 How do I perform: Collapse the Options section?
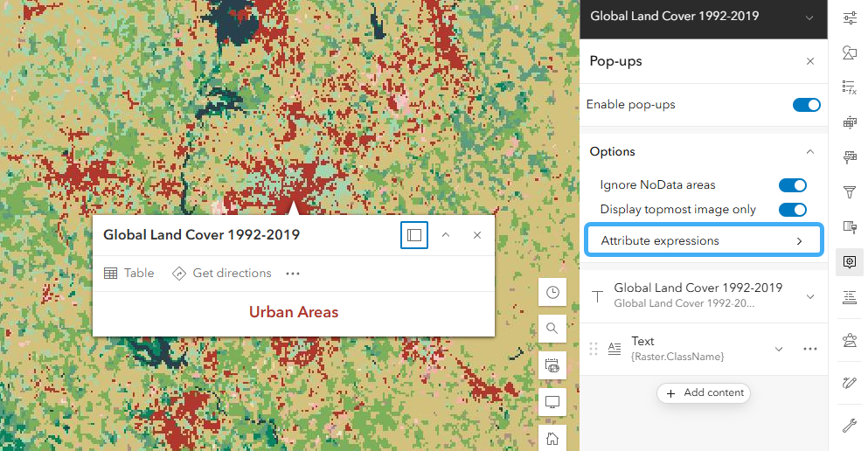(x=810, y=151)
